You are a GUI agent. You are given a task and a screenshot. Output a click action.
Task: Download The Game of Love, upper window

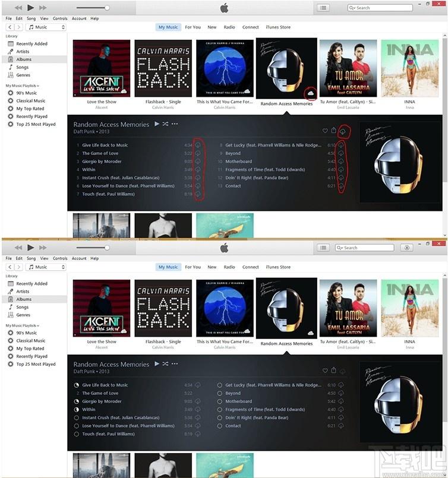[198, 153]
